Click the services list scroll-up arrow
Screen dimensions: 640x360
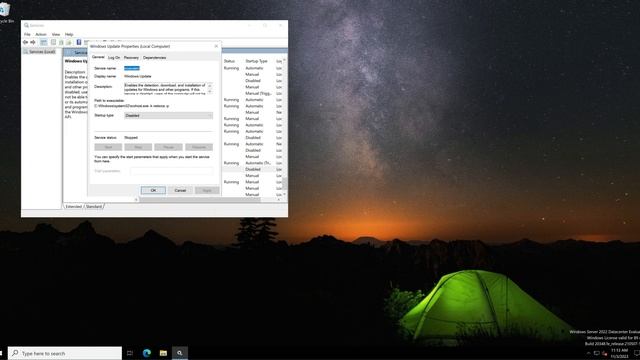(284, 60)
